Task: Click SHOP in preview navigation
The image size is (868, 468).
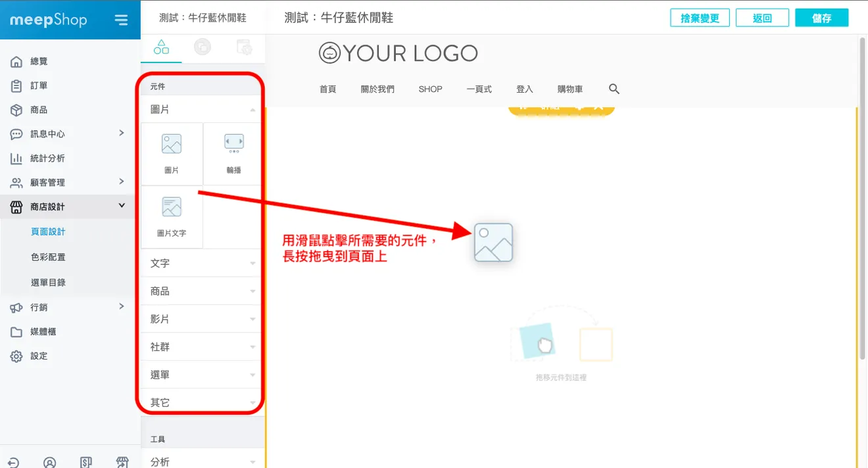Action: pos(431,89)
